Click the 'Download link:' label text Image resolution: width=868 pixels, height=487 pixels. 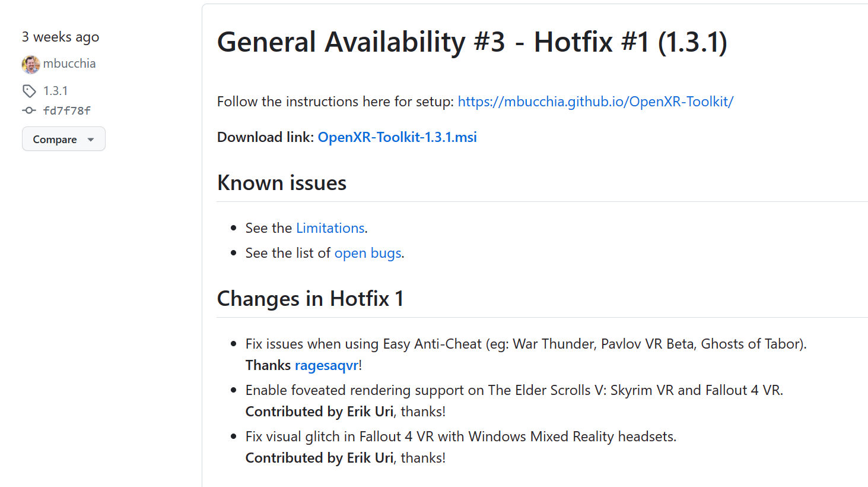click(x=265, y=137)
